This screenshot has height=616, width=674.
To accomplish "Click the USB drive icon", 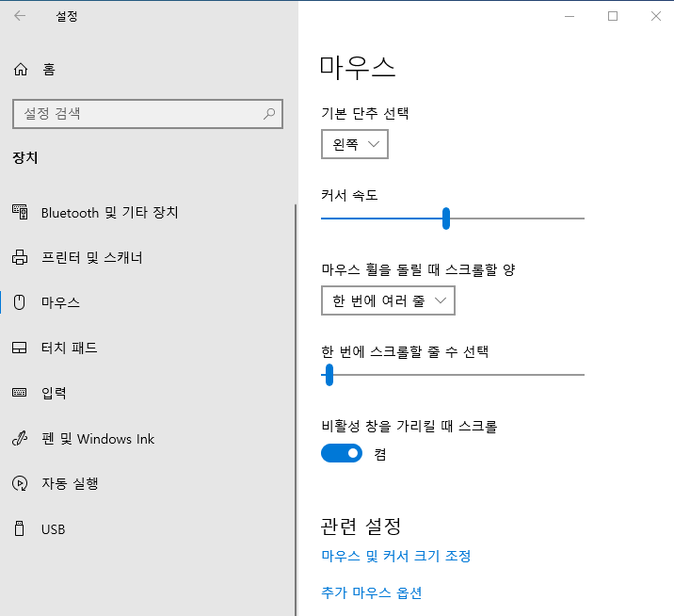I will pos(20,528).
